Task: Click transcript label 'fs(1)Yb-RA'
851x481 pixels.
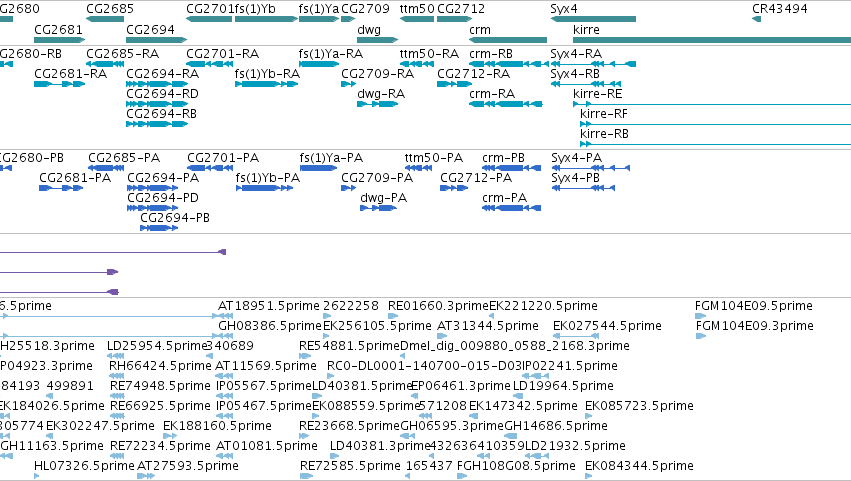Action: click(268, 74)
